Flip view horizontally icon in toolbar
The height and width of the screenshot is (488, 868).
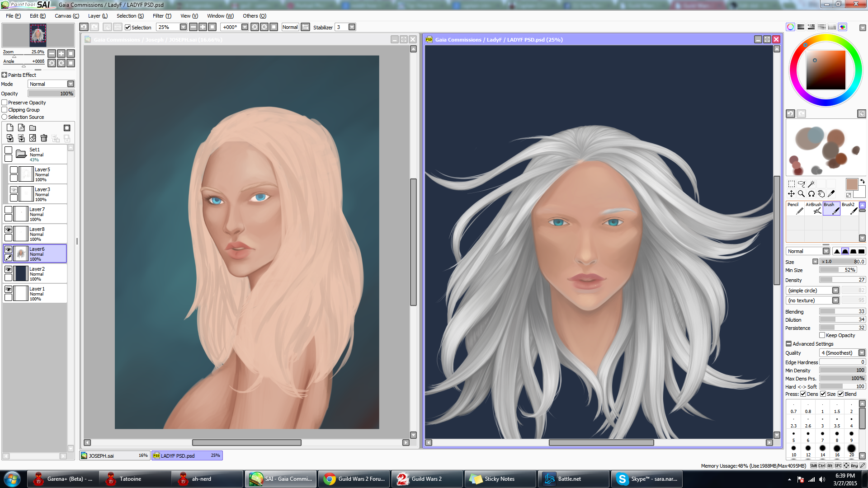pyautogui.click(x=306, y=27)
